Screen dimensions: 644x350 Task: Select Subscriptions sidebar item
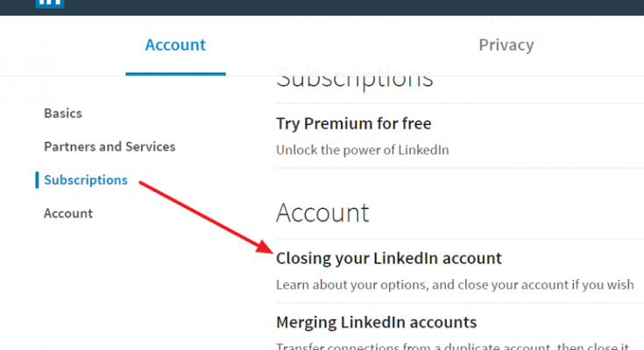(x=86, y=180)
